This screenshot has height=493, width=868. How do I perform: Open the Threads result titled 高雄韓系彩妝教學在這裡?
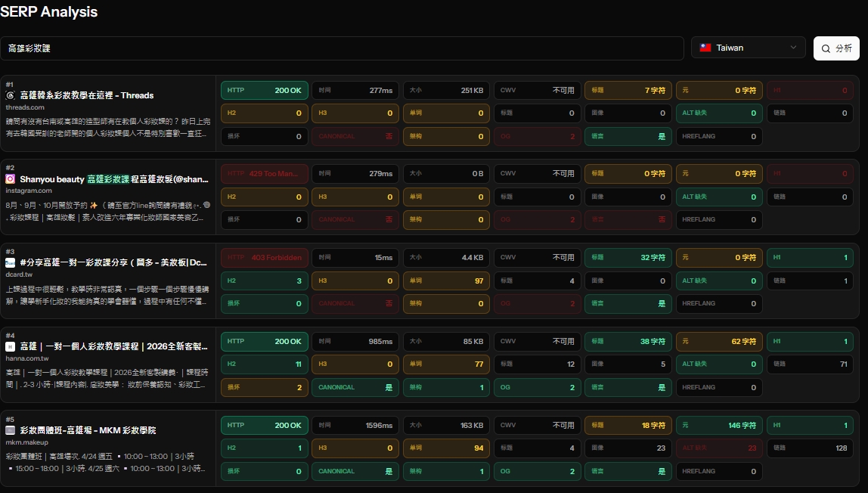87,95
